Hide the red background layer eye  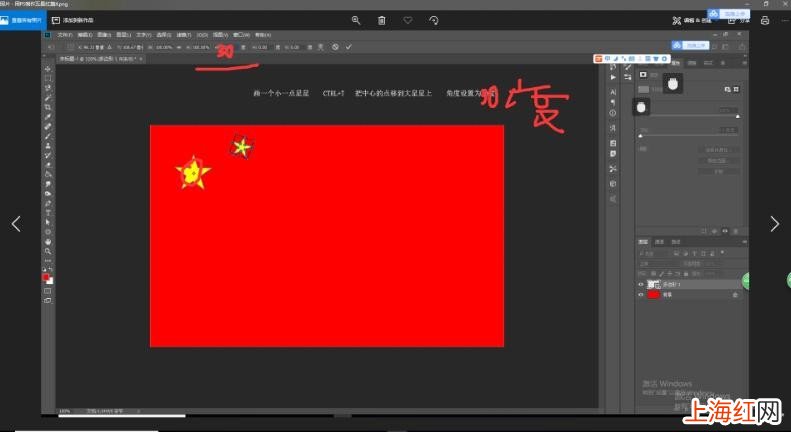point(641,295)
